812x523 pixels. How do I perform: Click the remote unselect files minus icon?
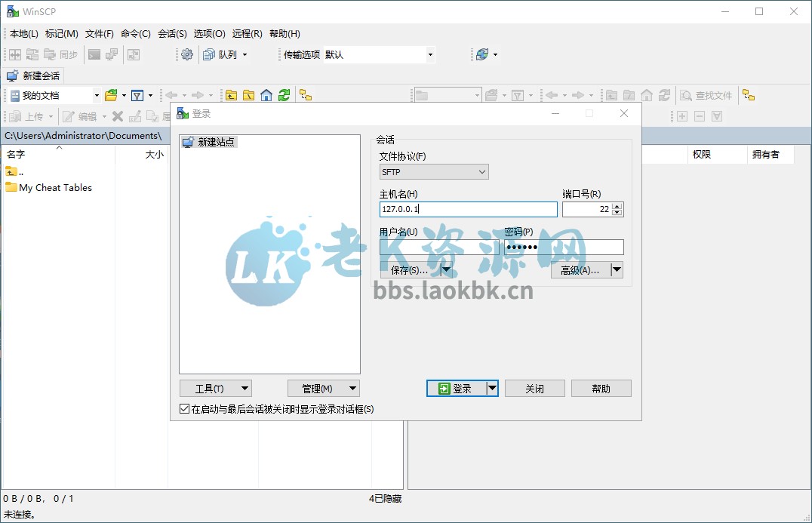(x=700, y=116)
